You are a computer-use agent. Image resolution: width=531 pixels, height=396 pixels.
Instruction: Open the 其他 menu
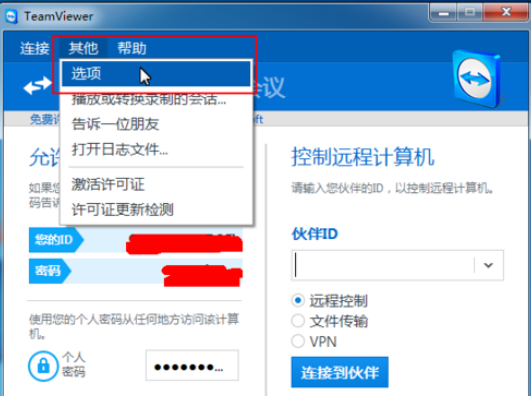click(83, 48)
